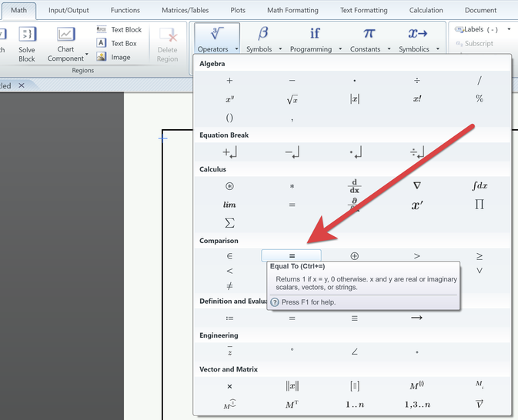Insert the definition := operator
Screen dimensions: 518x420
229,318
